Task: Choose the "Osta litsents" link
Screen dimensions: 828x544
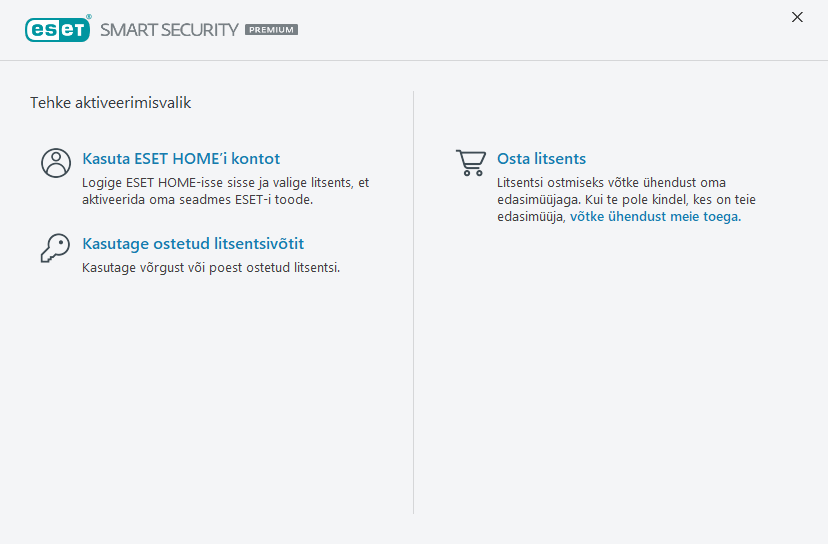Action: click(541, 159)
